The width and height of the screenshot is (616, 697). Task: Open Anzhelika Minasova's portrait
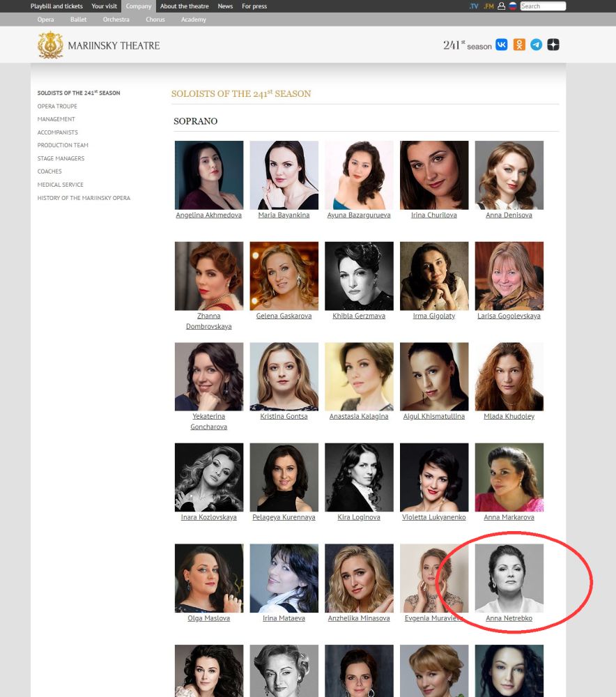coord(359,579)
